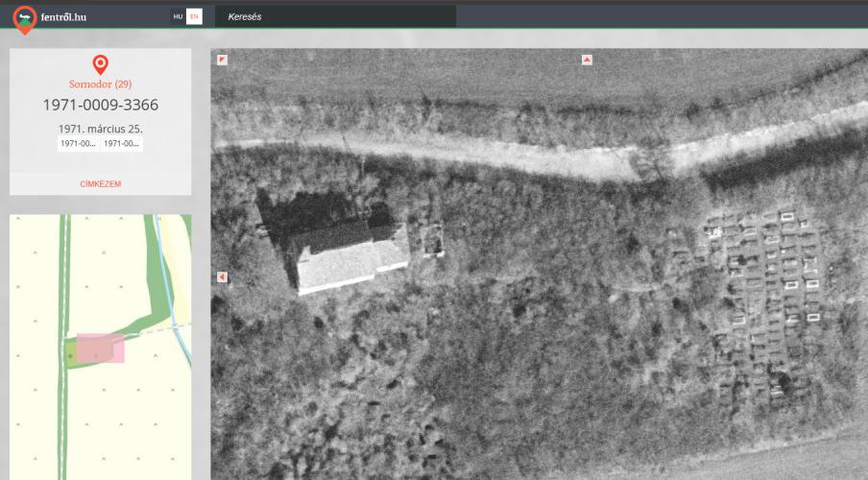
Task: Click the pink highlighted area on minimap
Action: point(100,348)
